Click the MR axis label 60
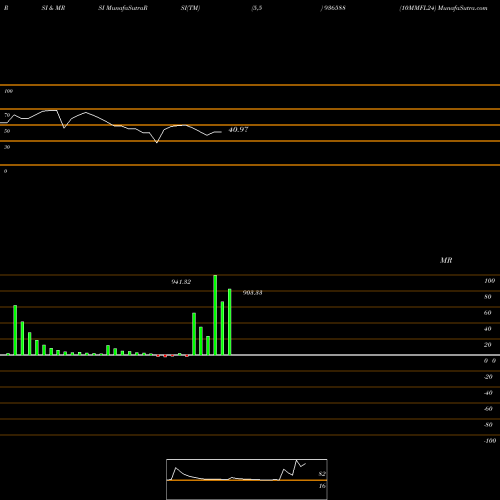 488,313
